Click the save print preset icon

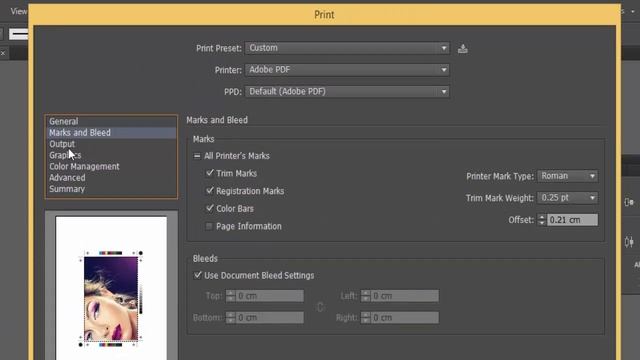[x=462, y=49]
